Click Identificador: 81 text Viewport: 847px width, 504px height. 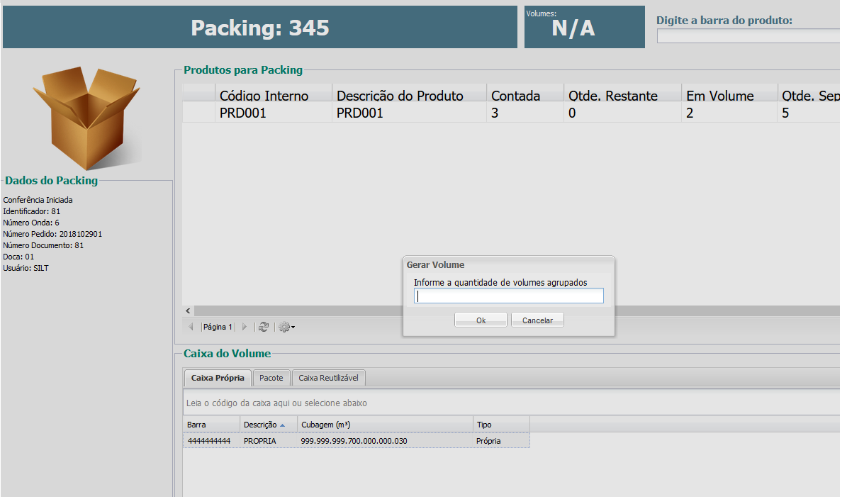click(32, 211)
